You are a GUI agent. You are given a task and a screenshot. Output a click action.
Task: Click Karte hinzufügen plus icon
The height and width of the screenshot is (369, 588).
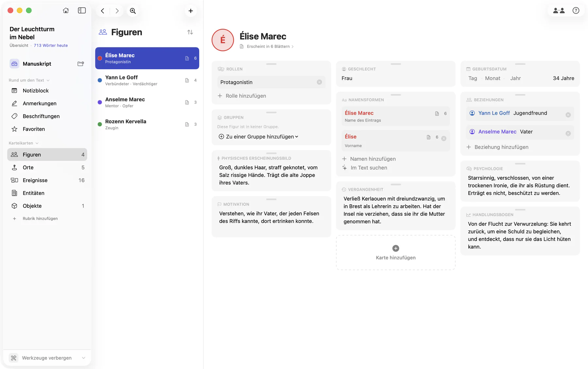pos(396,248)
